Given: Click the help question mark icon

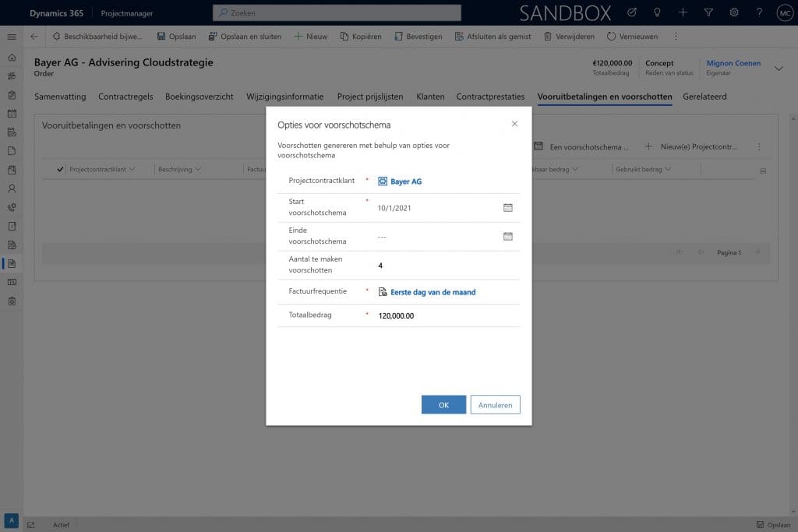Looking at the screenshot, I should click(x=759, y=12).
